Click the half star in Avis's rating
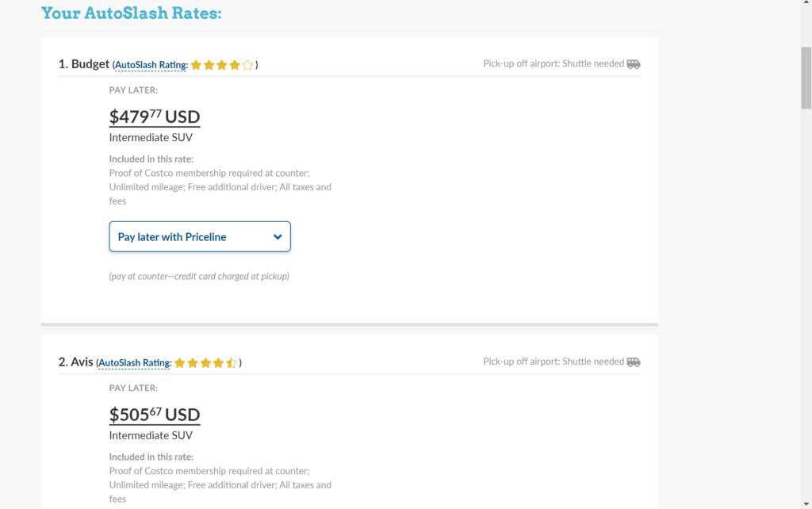 tap(231, 362)
